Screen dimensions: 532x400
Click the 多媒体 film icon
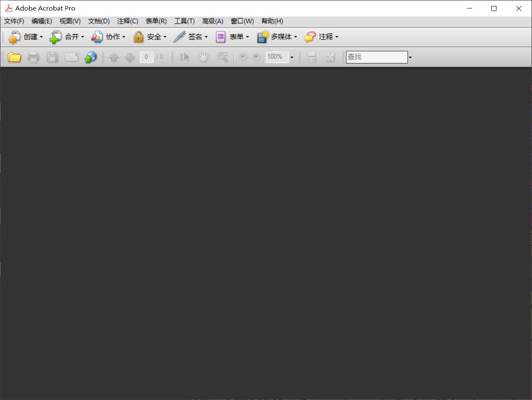263,37
